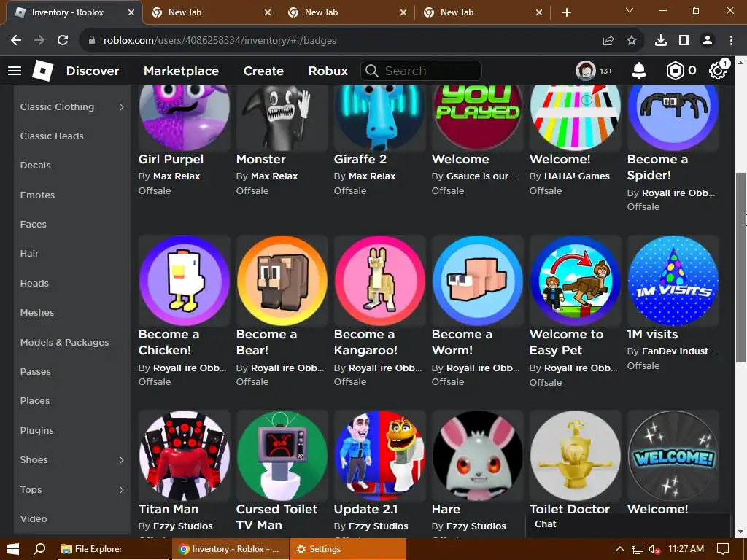This screenshot has height=560, width=747.
Task: Select the Passes category
Action: click(x=35, y=371)
